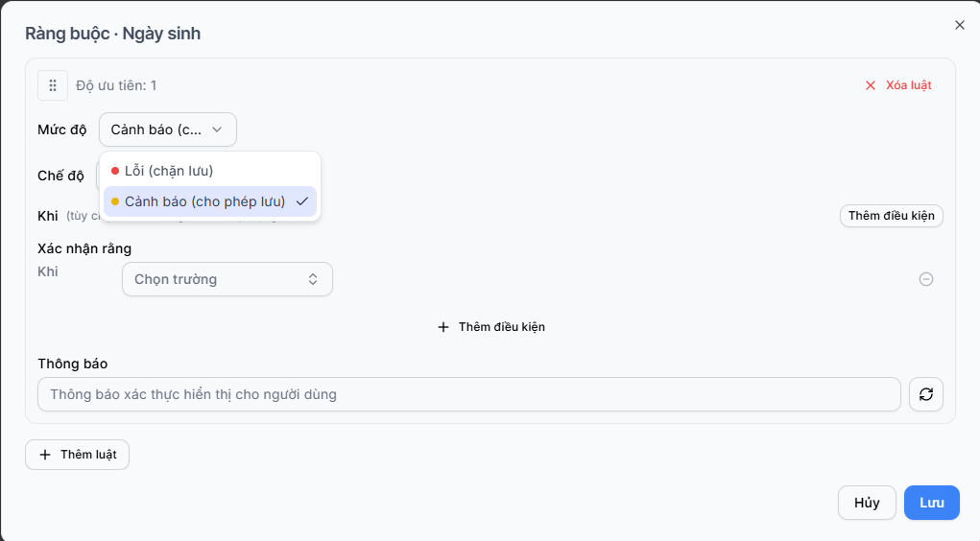This screenshot has width=980, height=541.
Task: Select the Lỗi (chặn lưu) option
Action: click(210, 171)
